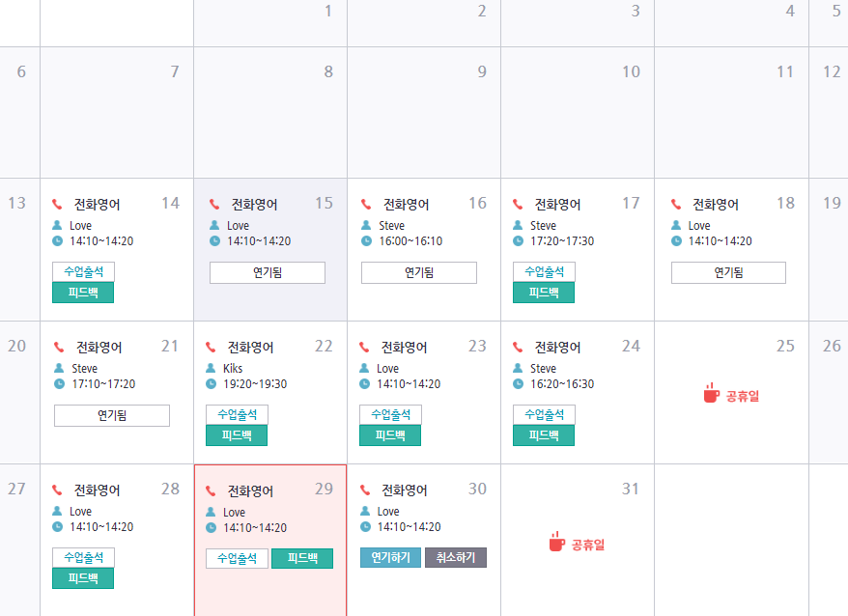Open 피드백 for the day 29 lesson
This screenshot has width=848, height=616.
(302, 559)
